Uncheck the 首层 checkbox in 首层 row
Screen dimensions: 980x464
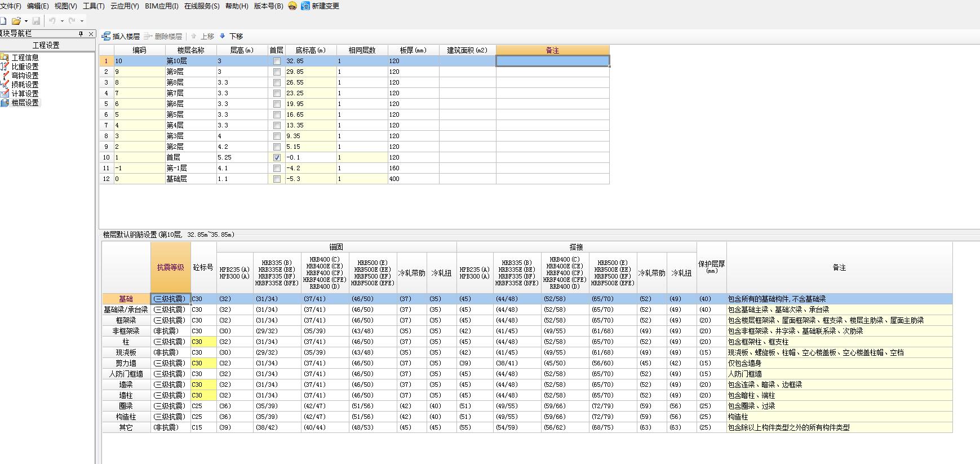point(277,157)
